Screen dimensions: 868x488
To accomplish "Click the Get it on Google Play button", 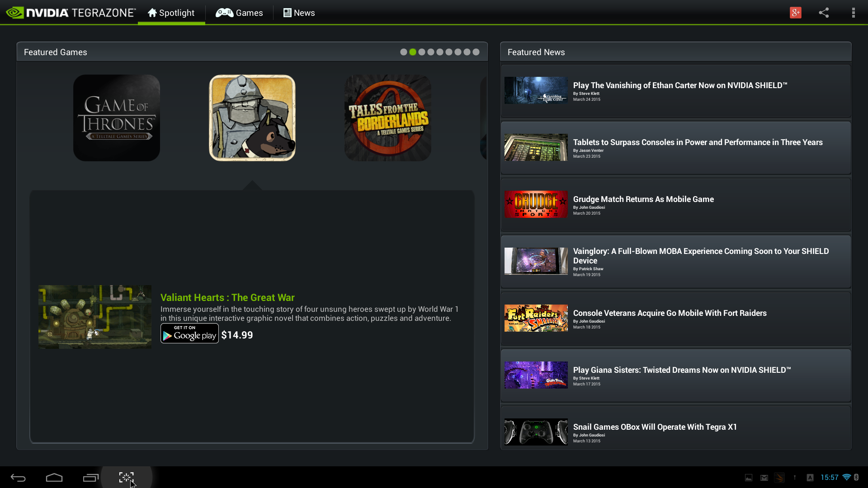I will click(189, 333).
